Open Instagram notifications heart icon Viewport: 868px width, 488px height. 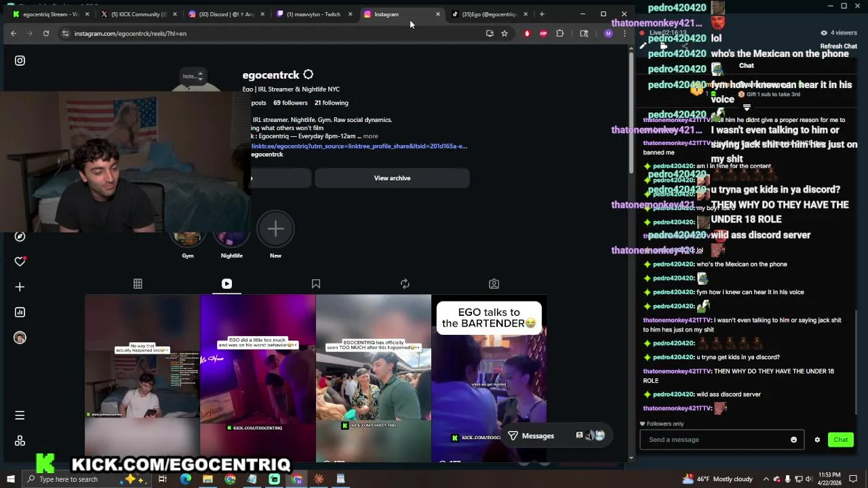tap(20, 262)
